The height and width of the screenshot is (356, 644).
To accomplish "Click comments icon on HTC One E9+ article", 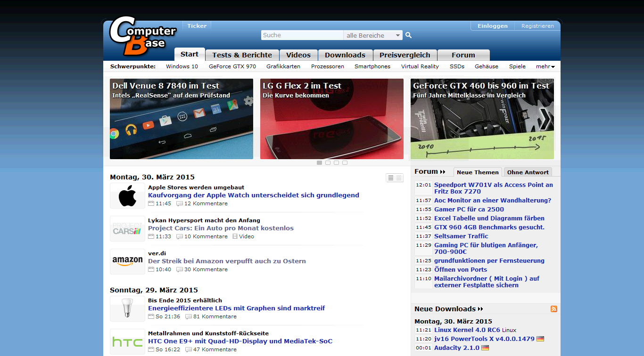I will tap(189, 349).
